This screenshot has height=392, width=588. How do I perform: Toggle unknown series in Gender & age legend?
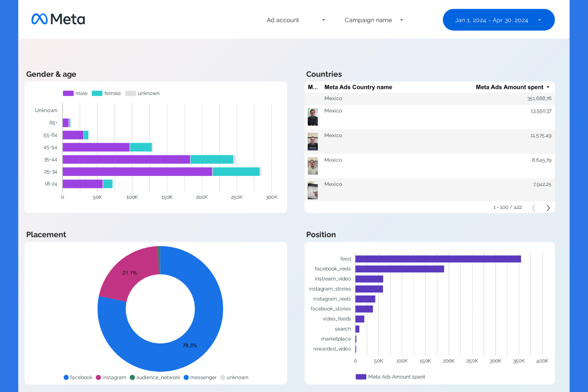142,93
